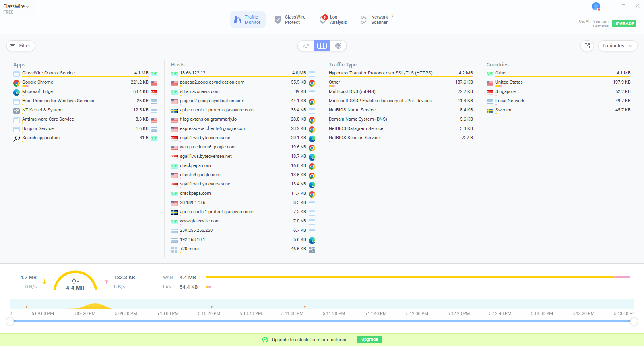
Task: Select NetBIOS Session Service row
Action: click(x=401, y=138)
